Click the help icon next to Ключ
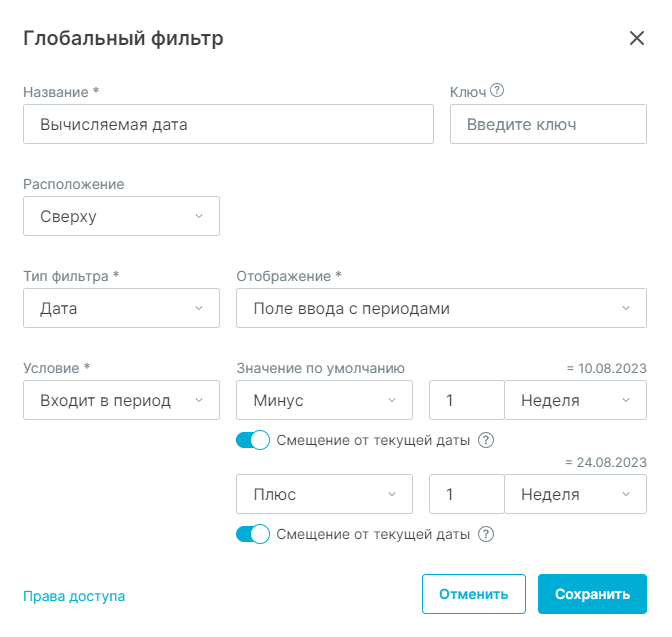672x637 pixels. 497,90
